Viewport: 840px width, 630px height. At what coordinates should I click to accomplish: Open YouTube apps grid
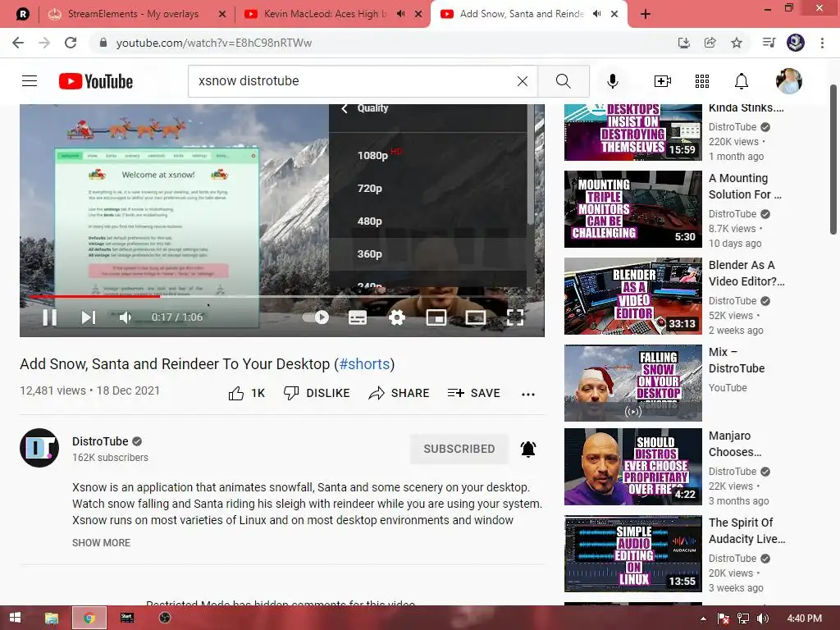[702, 81]
